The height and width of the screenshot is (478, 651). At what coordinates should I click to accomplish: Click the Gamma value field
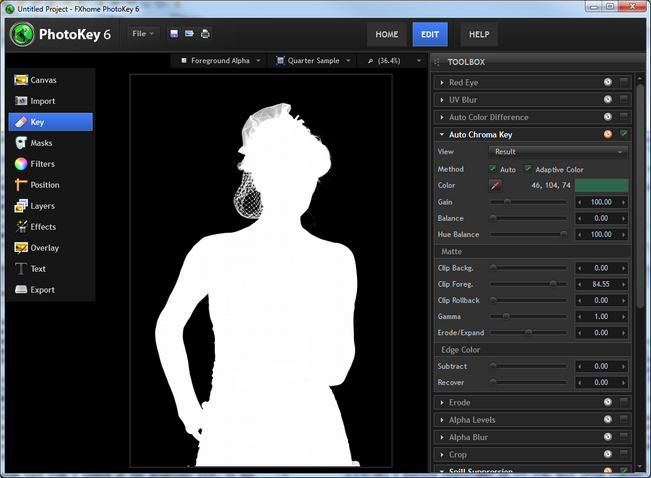click(601, 316)
